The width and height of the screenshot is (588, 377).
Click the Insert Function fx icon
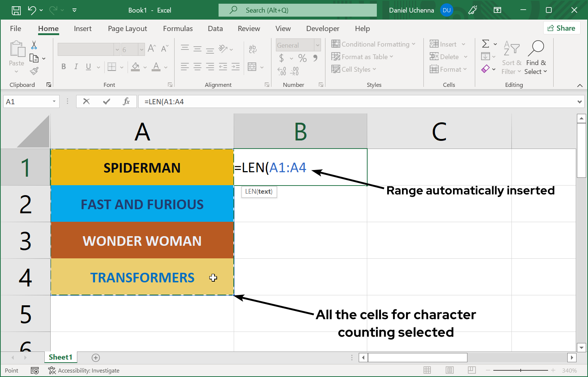point(126,101)
